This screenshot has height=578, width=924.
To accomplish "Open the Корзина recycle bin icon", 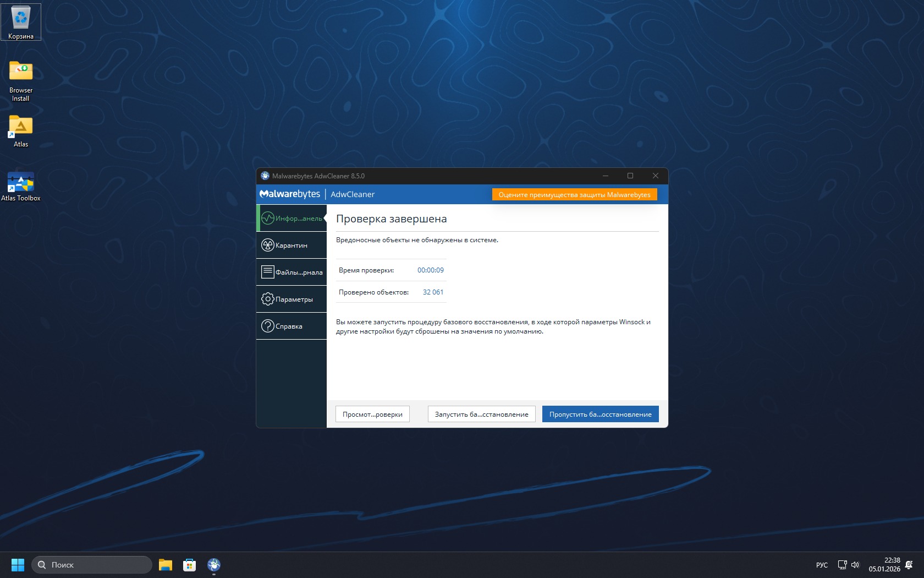I will point(21,22).
